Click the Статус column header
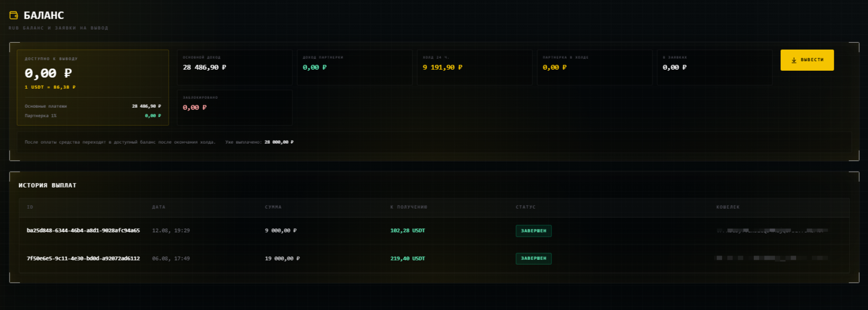Image resolution: width=868 pixels, height=310 pixels. pos(525,207)
